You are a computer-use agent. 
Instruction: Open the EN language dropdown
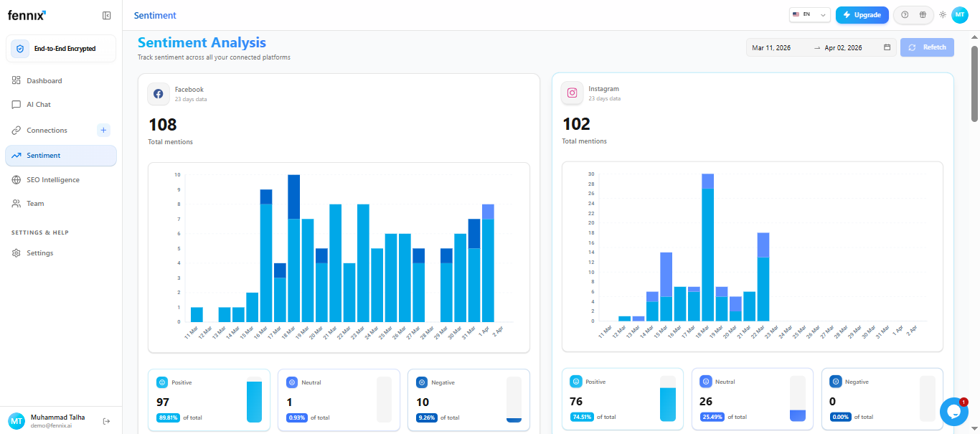click(809, 14)
